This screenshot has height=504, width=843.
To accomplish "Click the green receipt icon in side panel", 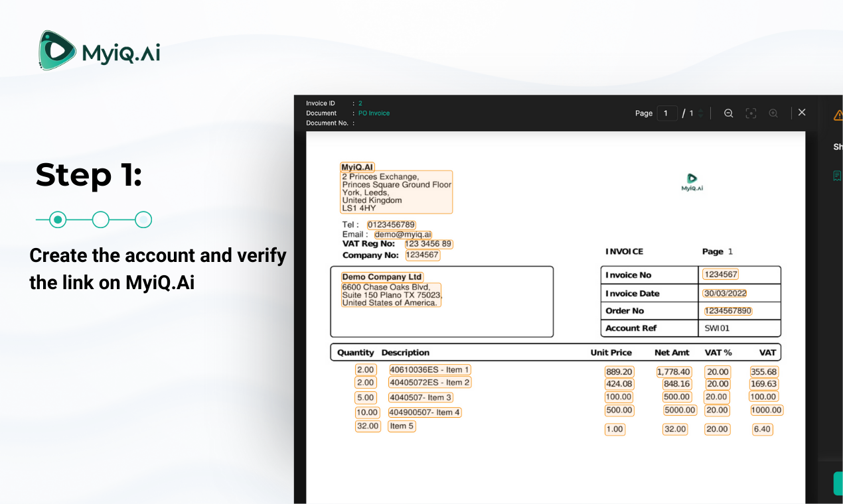I will coord(837,176).
